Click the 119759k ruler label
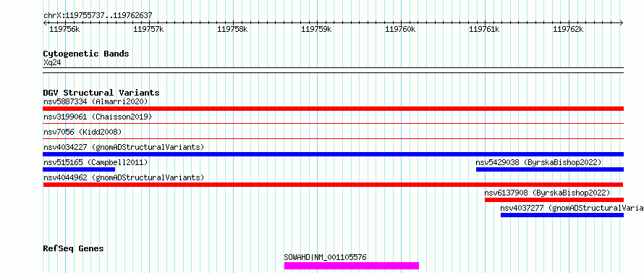644x273 pixels. [316, 29]
